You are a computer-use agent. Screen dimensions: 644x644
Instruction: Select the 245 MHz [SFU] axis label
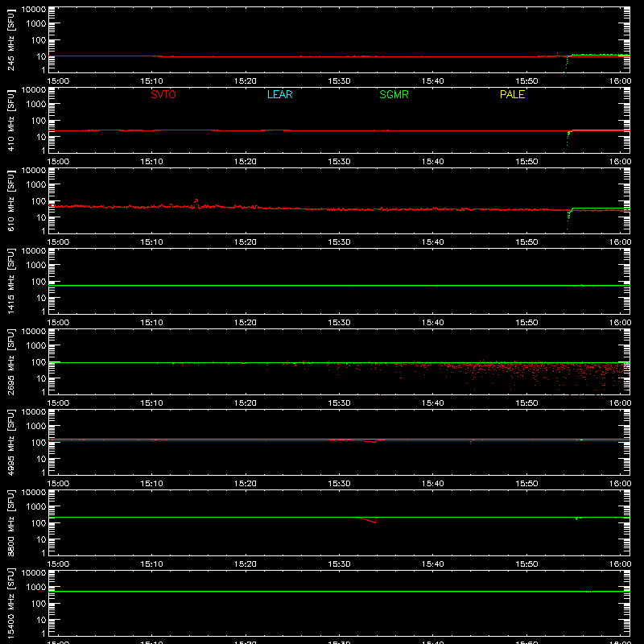(11, 39)
